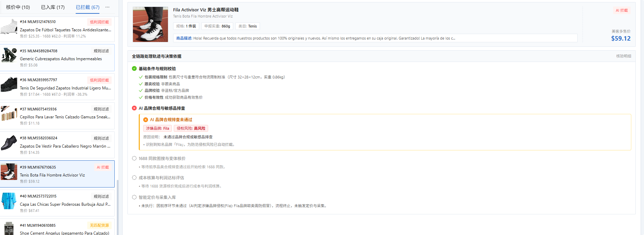
Task: Click the 涉嫌品牌: Fila tag
Action: tap(157, 128)
